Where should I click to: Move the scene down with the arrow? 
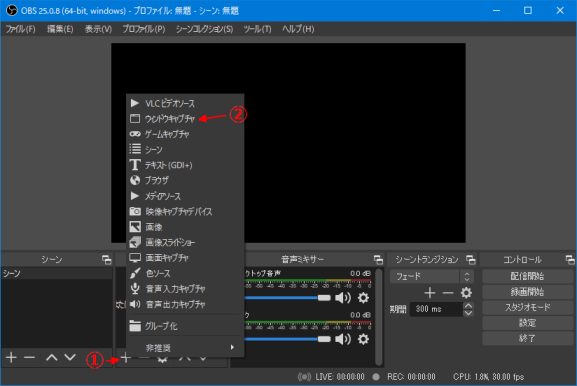point(70,357)
